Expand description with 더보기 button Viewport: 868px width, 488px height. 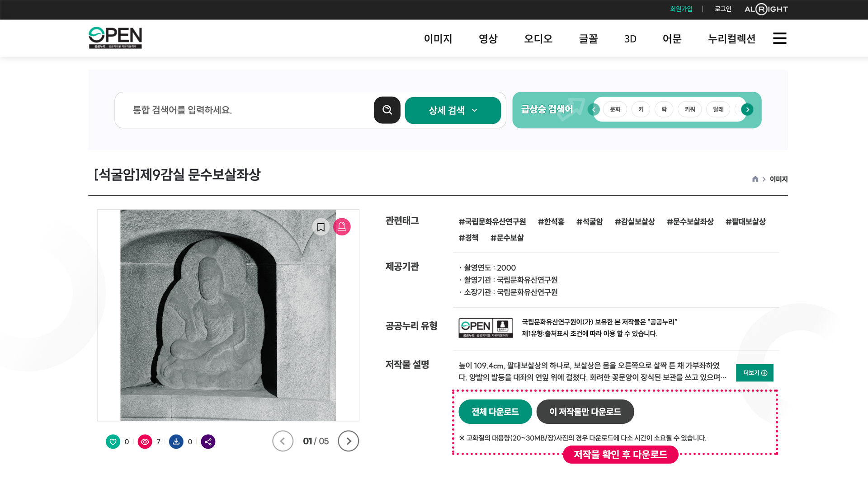click(755, 373)
